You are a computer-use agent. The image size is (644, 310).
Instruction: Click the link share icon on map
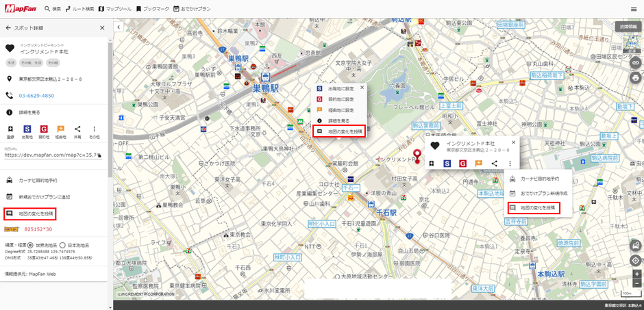pyautogui.click(x=635, y=62)
